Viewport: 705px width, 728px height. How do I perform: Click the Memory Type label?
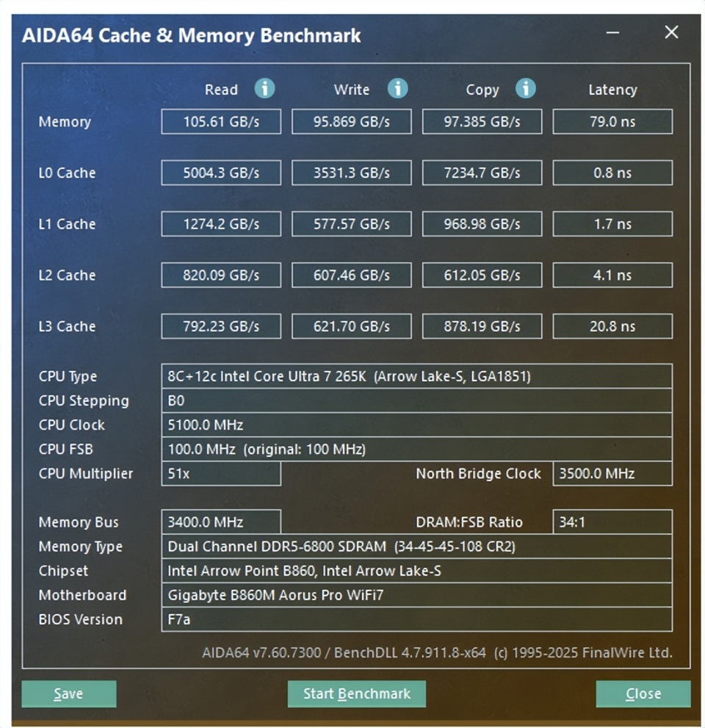80,547
